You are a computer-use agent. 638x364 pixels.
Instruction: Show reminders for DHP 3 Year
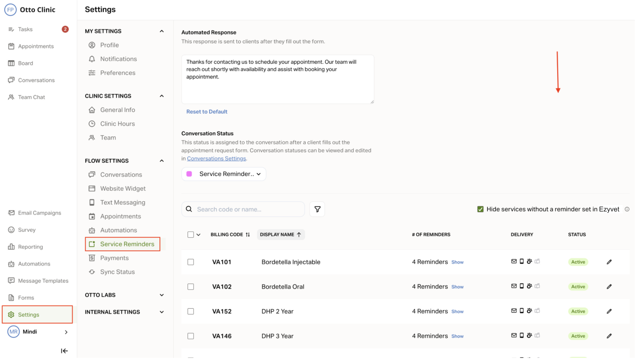[x=457, y=336]
